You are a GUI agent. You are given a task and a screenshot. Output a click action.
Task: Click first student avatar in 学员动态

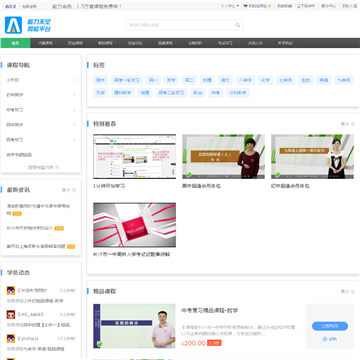click(x=11, y=290)
